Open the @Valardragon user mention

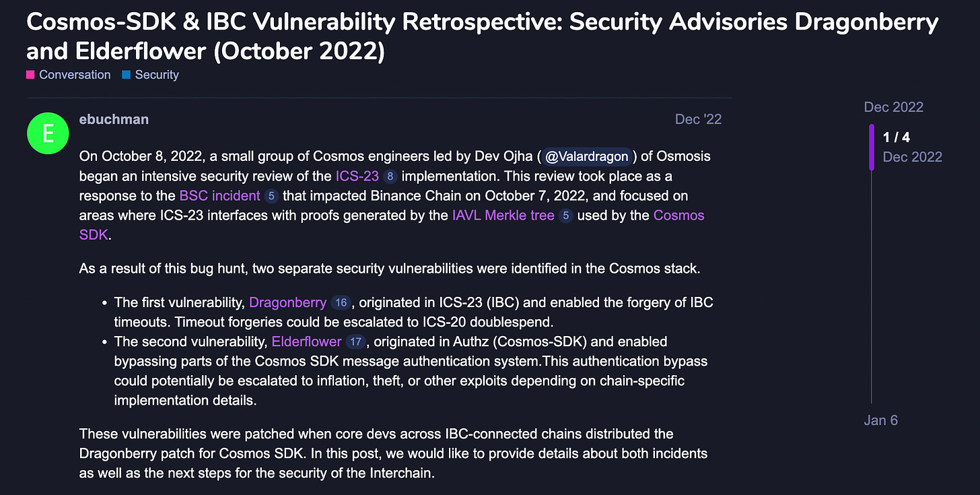click(x=586, y=156)
